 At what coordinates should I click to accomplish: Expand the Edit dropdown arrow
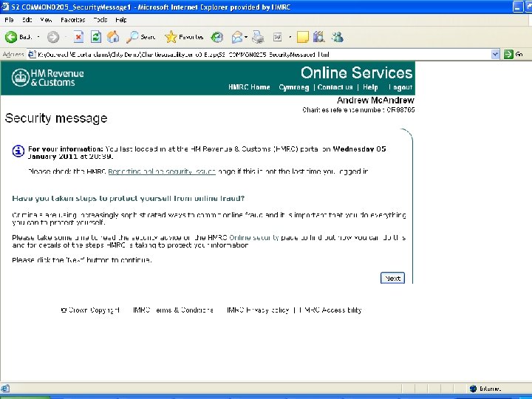coord(290,37)
